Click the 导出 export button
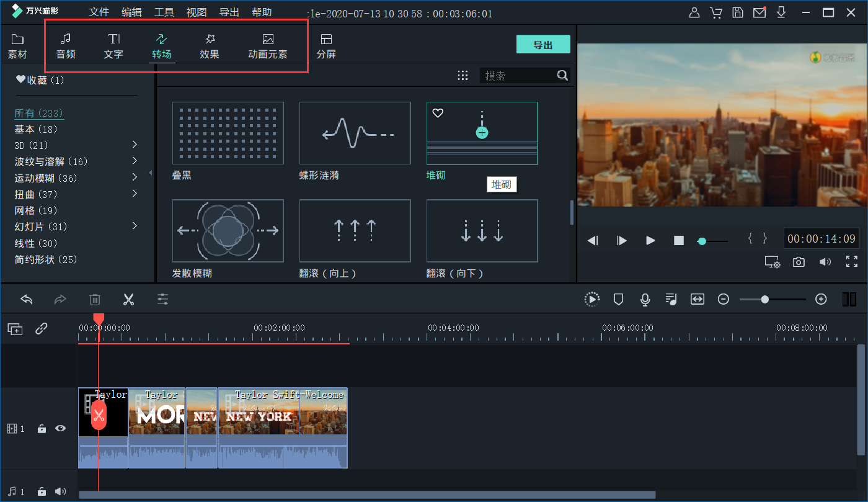 click(542, 45)
